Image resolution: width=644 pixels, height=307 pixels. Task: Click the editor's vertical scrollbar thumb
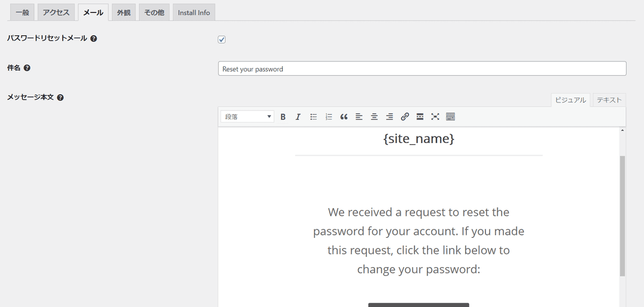[x=622, y=215]
